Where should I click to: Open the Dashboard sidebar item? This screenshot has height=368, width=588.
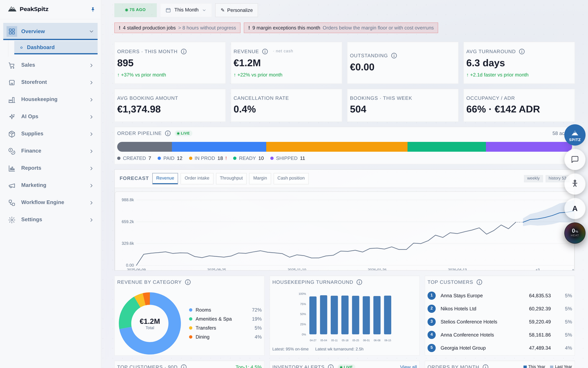[x=56, y=47]
